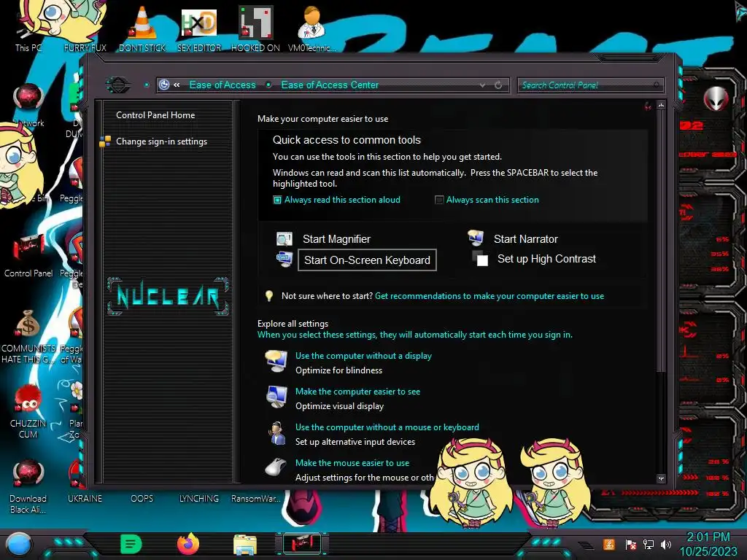Click the High Contrast icon
This screenshot has width=747, height=560.
coord(480,259)
